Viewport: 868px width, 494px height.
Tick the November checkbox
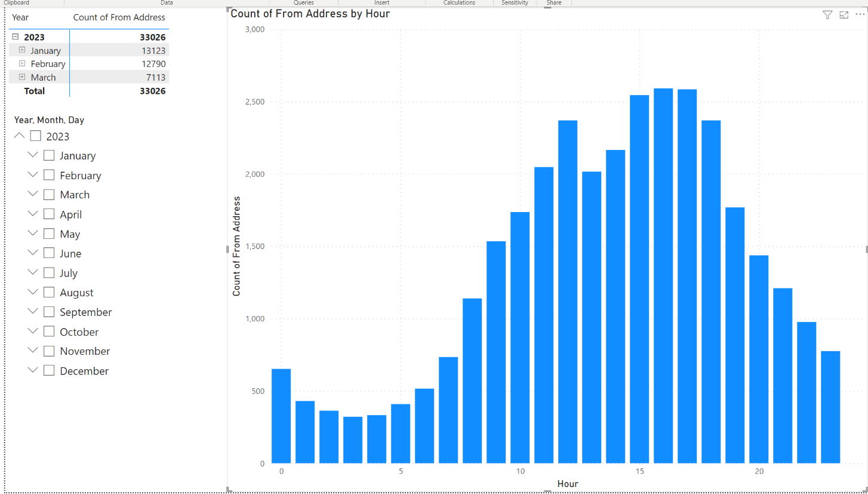point(49,351)
